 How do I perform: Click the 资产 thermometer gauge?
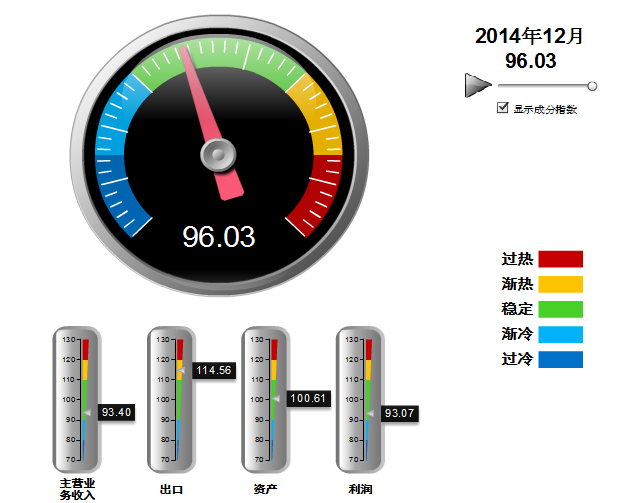(x=266, y=399)
